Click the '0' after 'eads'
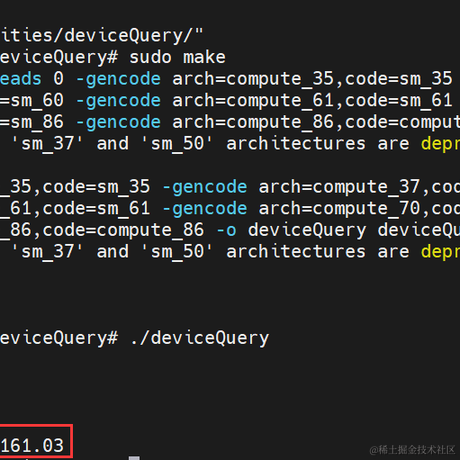The width and height of the screenshot is (460, 460). [58, 79]
